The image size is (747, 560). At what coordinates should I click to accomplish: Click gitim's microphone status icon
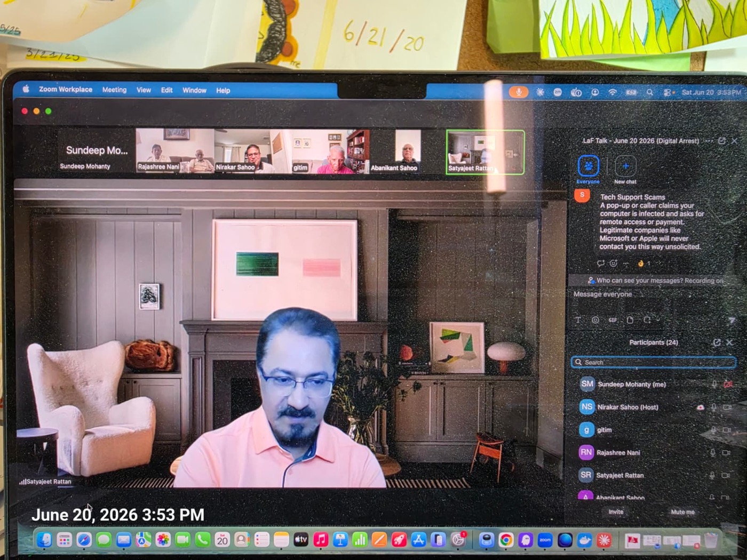713,430
